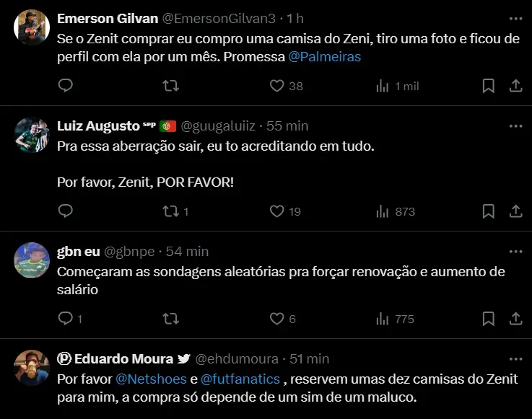Bookmark gbn eu's tweet
This screenshot has width=532, height=419.
point(488,318)
